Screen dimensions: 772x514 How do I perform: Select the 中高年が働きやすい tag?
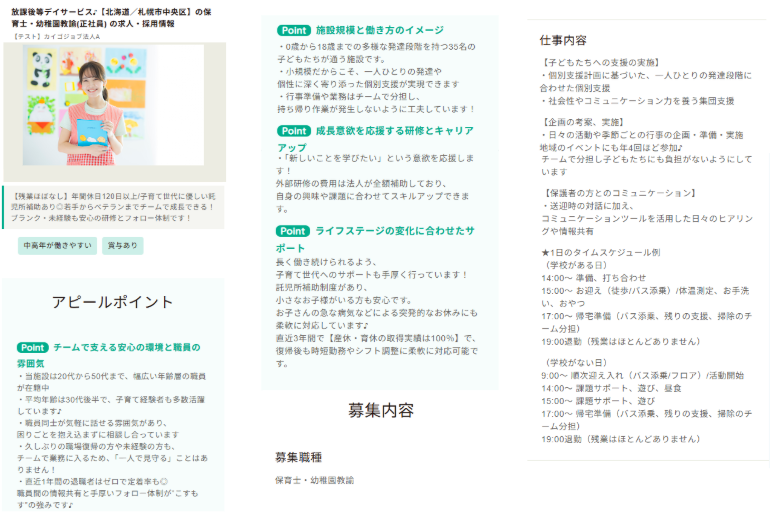tap(57, 246)
